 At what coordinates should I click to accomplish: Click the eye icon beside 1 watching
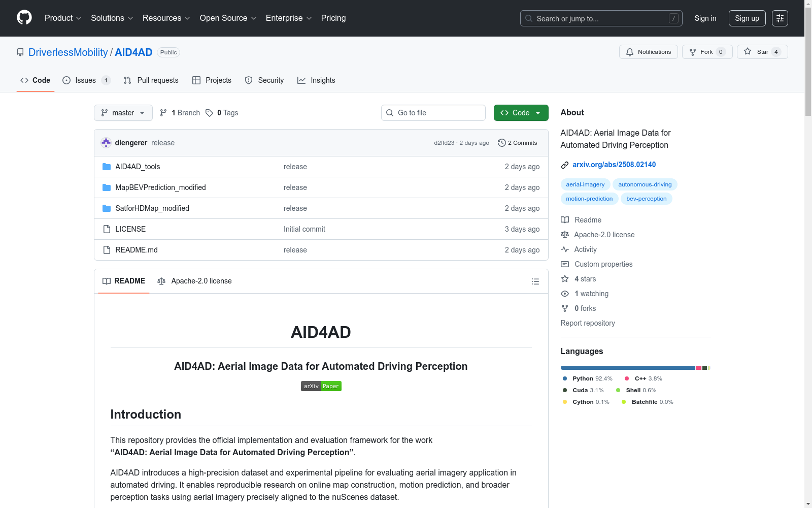pyautogui.click(x=565, y=294)
